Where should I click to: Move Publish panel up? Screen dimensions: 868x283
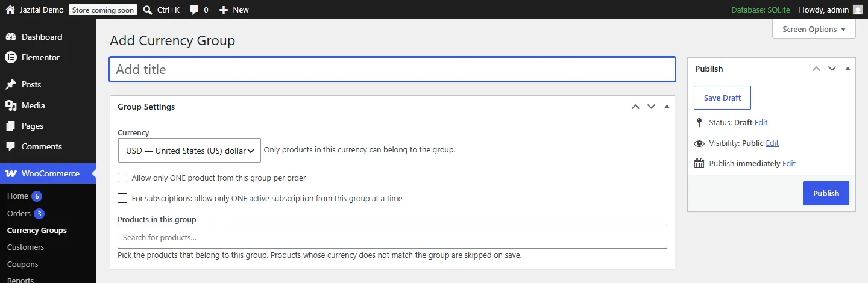(816, 69)
